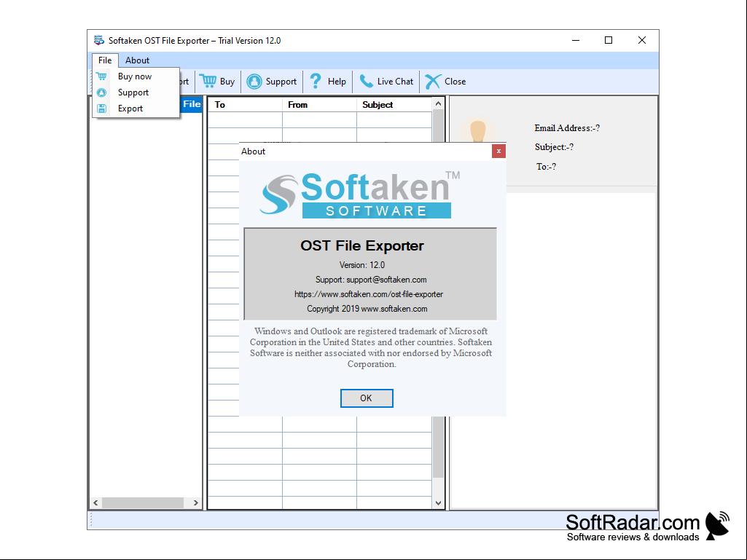
Task: Click the Buy toolbar label
Action: 227,82
